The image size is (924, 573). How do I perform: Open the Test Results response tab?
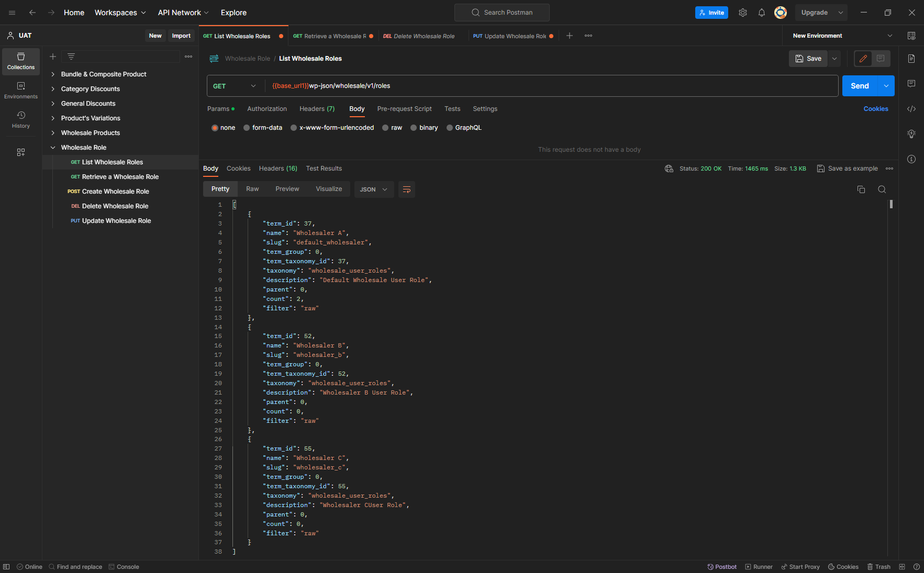click(324, 168)
